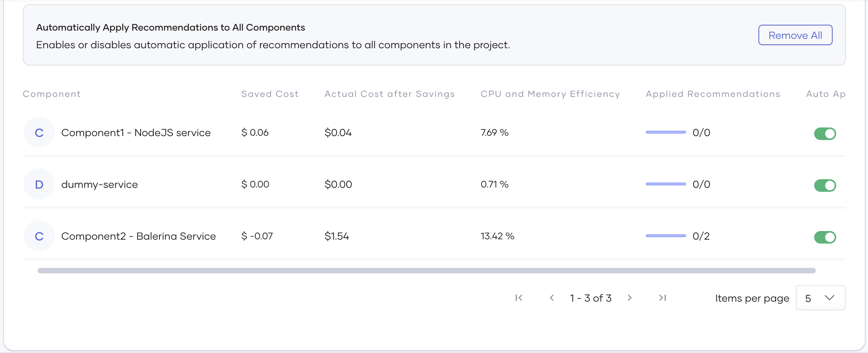868x353 pixels.
Task: Click the 1 - 3 of 3 page indicator
Action: tap(590, 298)
